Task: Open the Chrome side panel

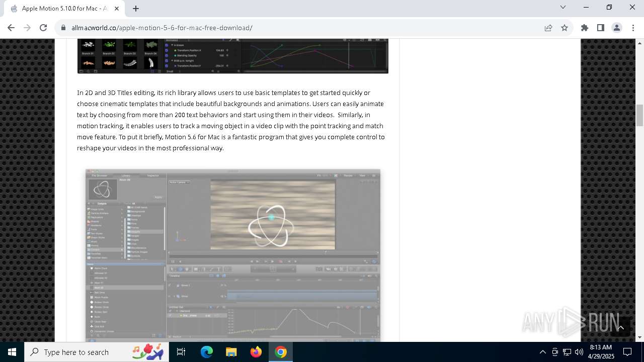Action: [x=600, y=28]
